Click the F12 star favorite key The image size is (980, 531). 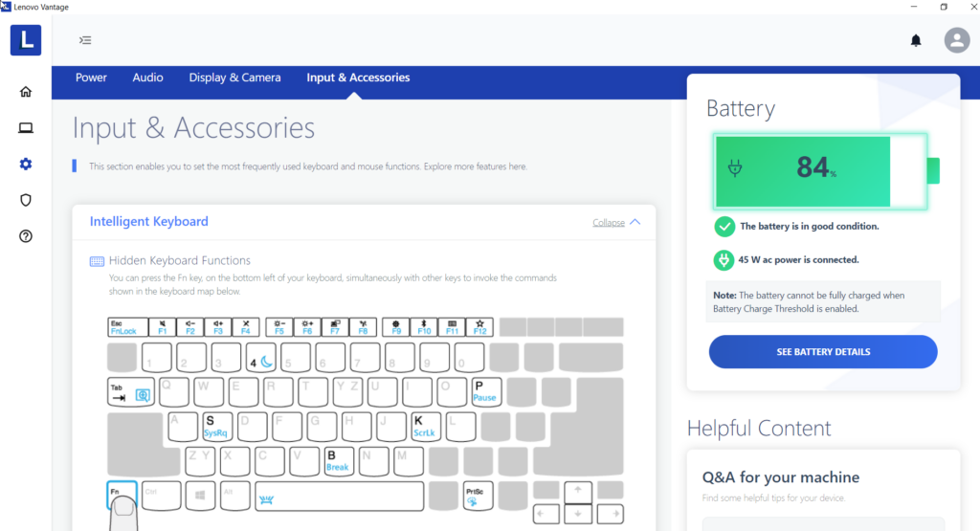(479, 327)
